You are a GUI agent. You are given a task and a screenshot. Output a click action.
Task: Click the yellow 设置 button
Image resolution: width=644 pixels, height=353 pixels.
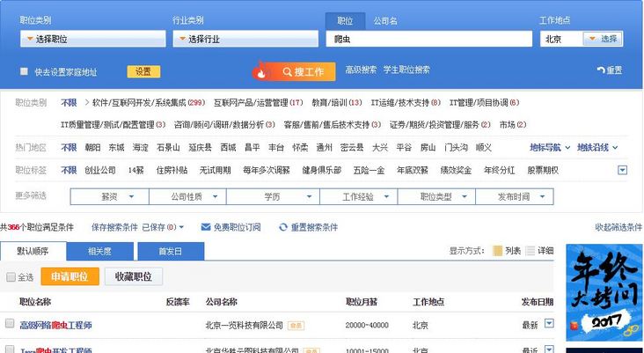pyautogui.click(x=143, y=71)
